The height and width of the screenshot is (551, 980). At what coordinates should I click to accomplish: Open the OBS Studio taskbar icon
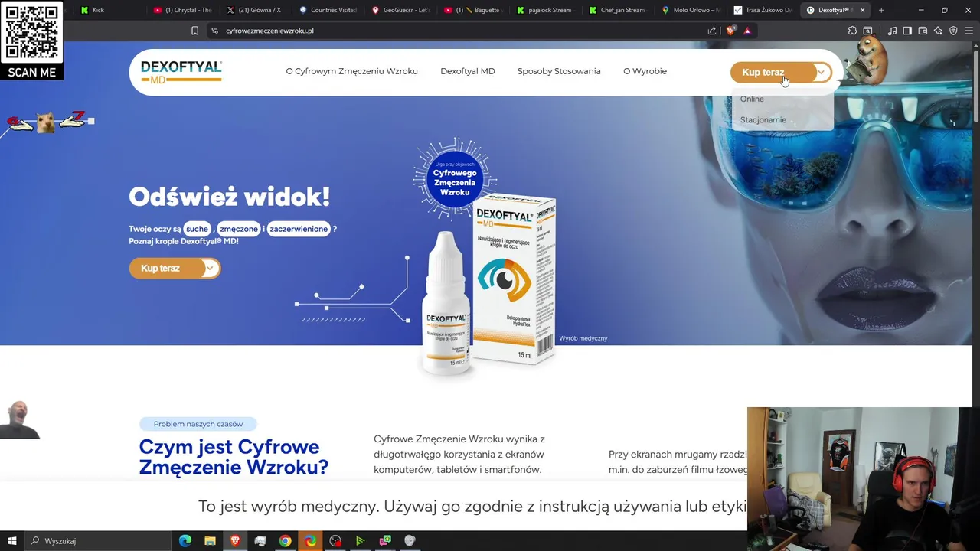pos(335,541)
